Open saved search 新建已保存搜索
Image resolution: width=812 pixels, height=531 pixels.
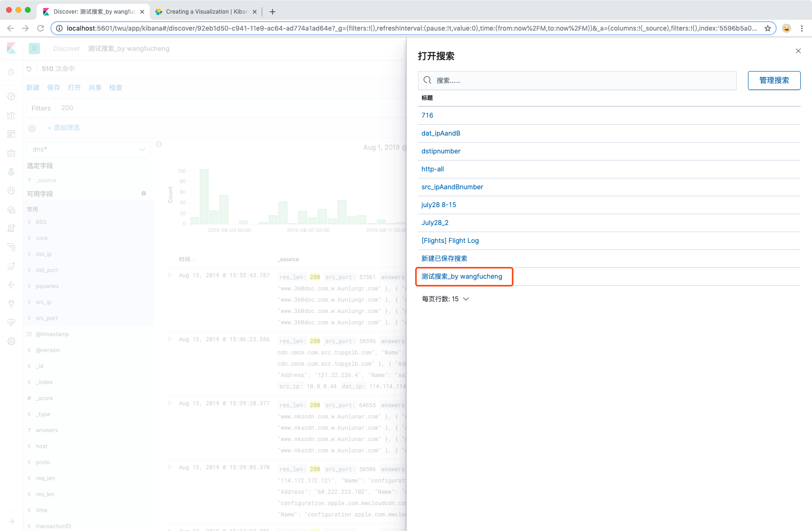[444, 258]
